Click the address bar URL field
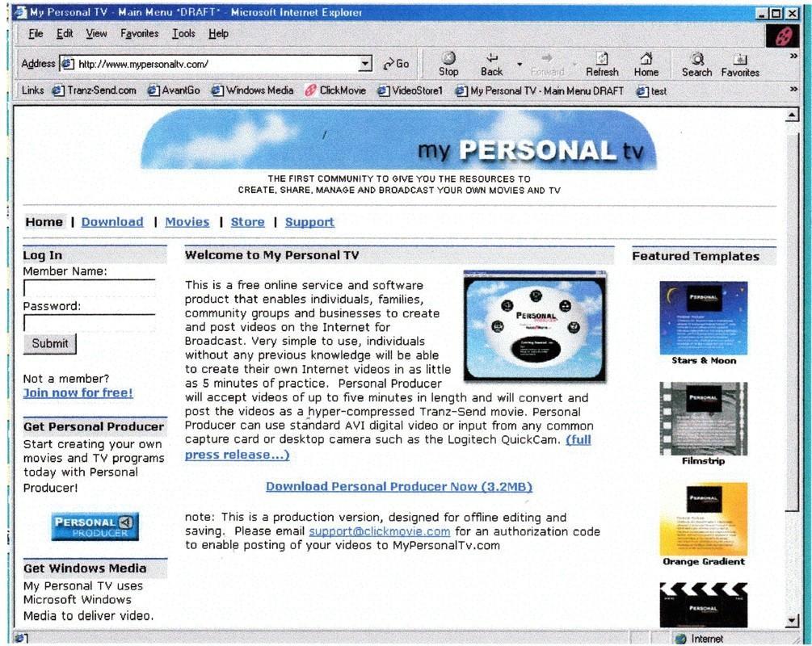 pyautogui.click(x=217, y=64)
